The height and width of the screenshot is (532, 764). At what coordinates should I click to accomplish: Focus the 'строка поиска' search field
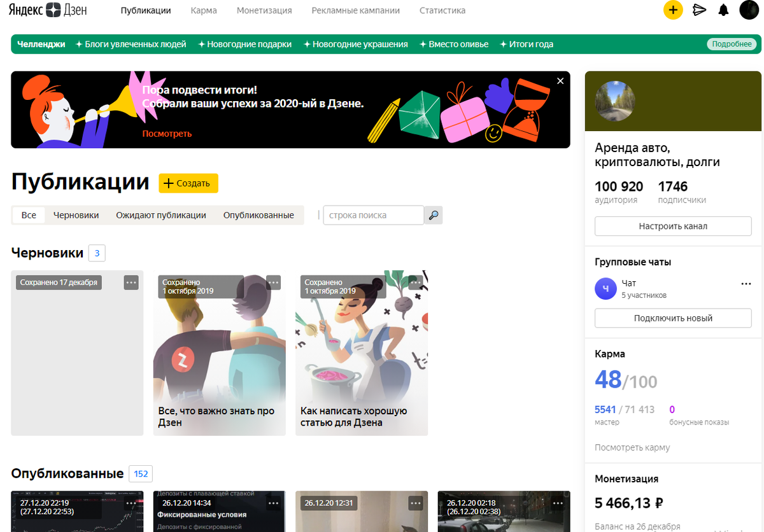[x=374, y=215]
